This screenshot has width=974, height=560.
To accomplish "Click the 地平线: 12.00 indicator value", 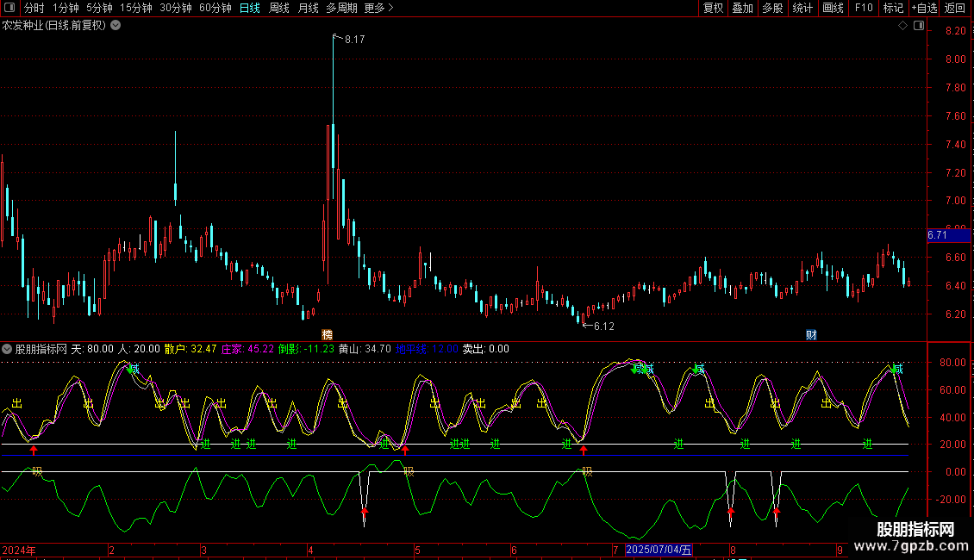I will pyautogui.click(x=427, y=349).
